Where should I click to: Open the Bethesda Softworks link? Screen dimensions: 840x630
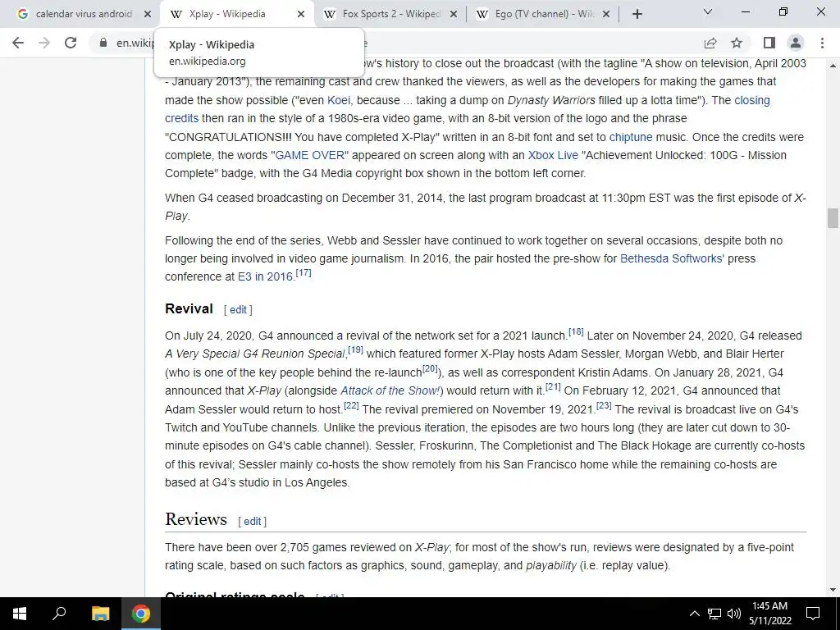coord(672,258)
